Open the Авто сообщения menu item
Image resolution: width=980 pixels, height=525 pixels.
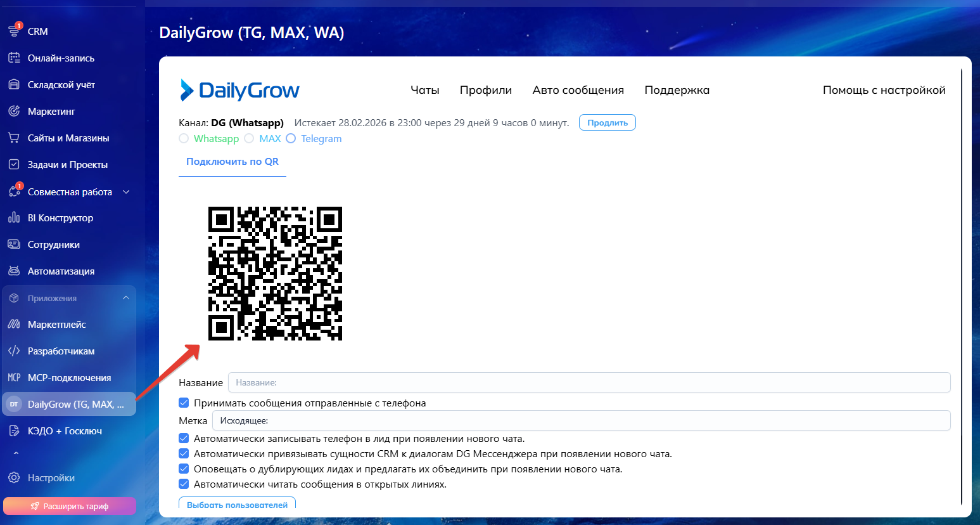click(x=578, y=90)
